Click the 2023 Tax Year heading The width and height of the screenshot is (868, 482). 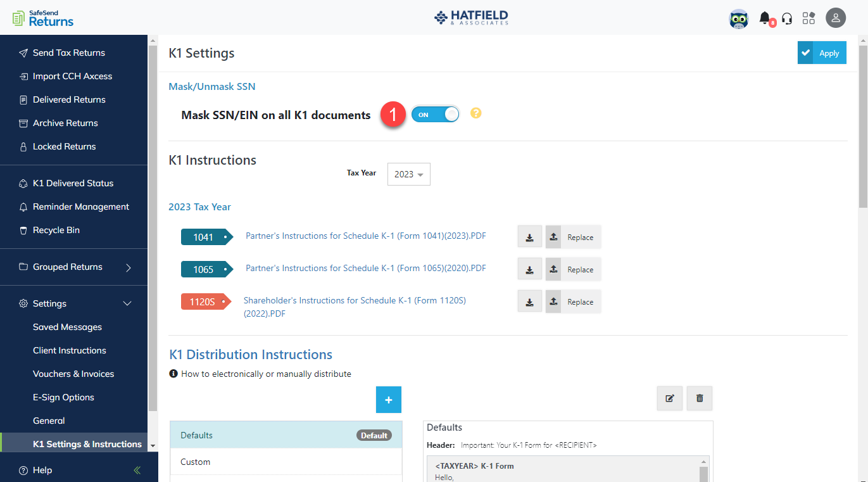pyautogui.click(x=199, y=206)
